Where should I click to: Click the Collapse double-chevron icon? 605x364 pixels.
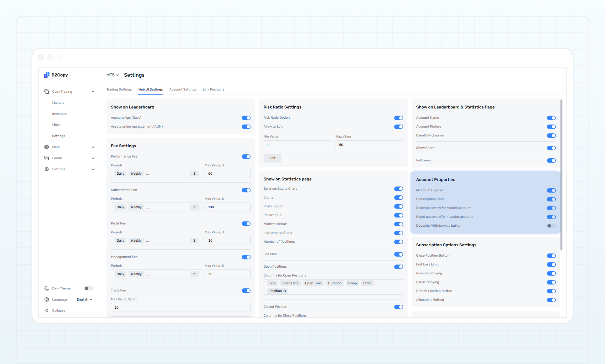(x=46, y=310)
